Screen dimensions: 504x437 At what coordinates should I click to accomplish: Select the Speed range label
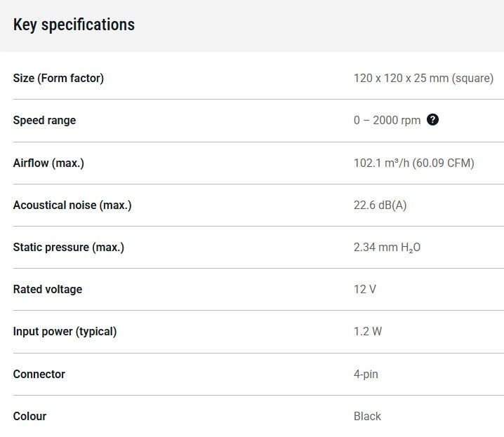[x=44, y=120]
